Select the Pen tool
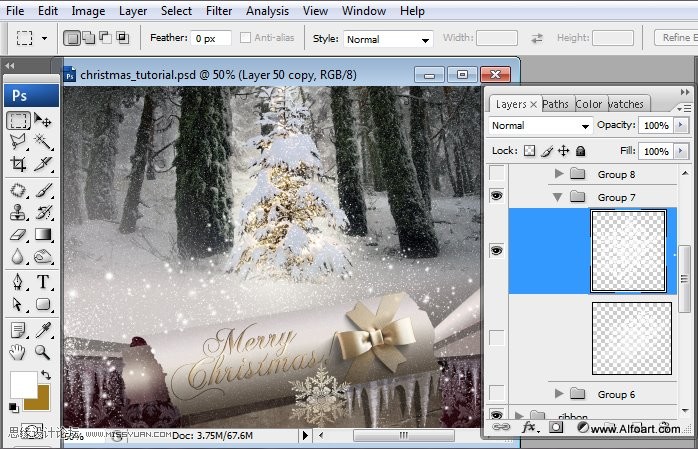Viewport: 698px width, 449px height. pos(18,282)
